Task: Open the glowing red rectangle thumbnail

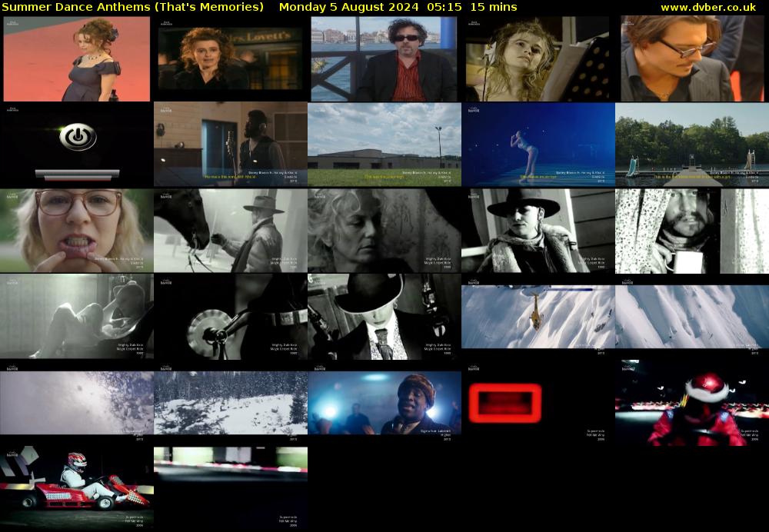Action: [x=538, y=403]
